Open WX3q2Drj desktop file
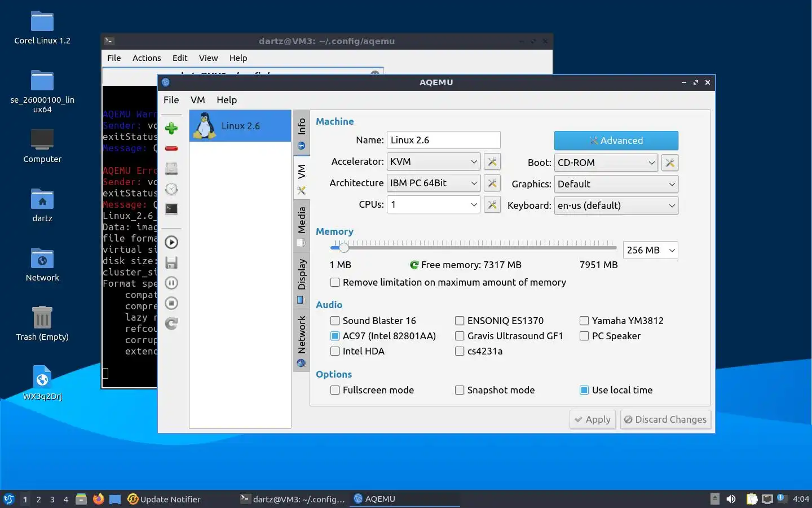This screenshot has width=812, height=508. coord(42,383)
